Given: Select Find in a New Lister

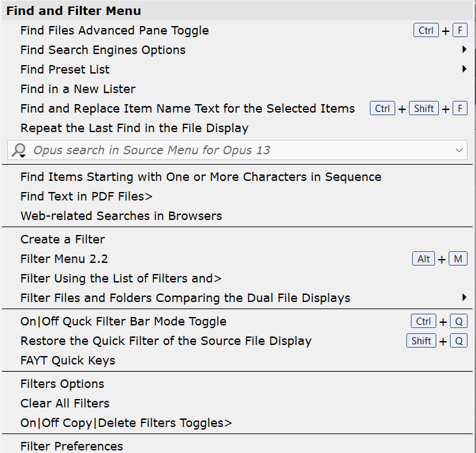Looking at the screenshot, I should pyautogui.click(x=78, y=89).
